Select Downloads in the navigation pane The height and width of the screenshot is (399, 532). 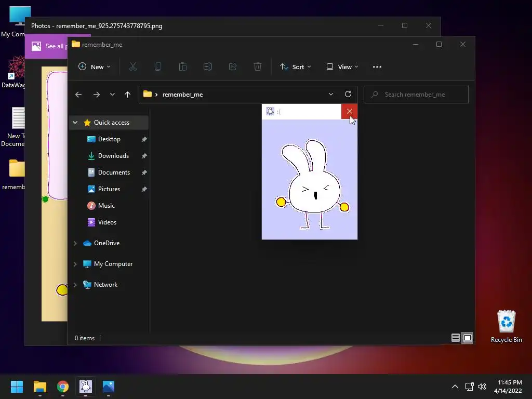(x=113, y=156)
